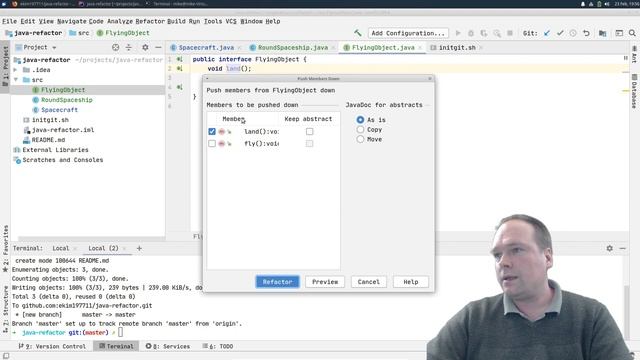Click the Search Everywhere magnifier icon

click(x=632, y=33)
